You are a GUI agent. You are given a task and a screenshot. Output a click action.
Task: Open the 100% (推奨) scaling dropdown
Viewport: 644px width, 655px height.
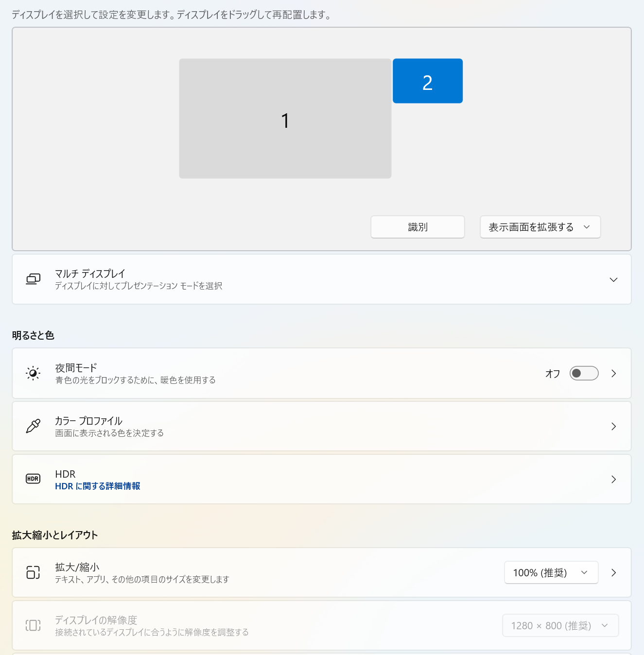click(551, 572)
